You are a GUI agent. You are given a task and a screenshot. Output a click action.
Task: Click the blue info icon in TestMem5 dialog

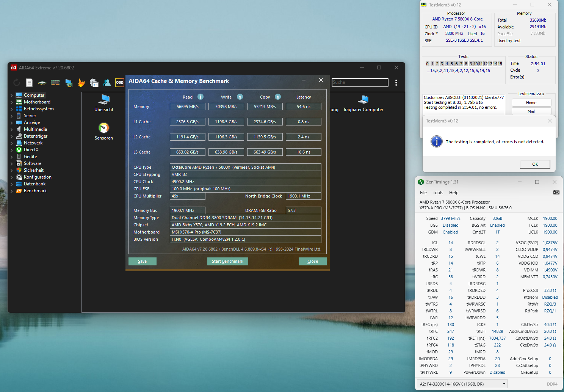click(437, 141)
